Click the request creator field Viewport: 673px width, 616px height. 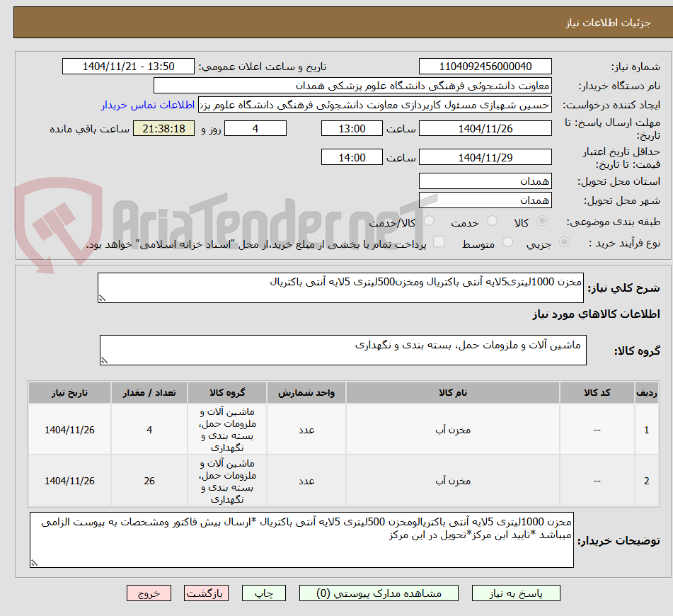(374, 105)
